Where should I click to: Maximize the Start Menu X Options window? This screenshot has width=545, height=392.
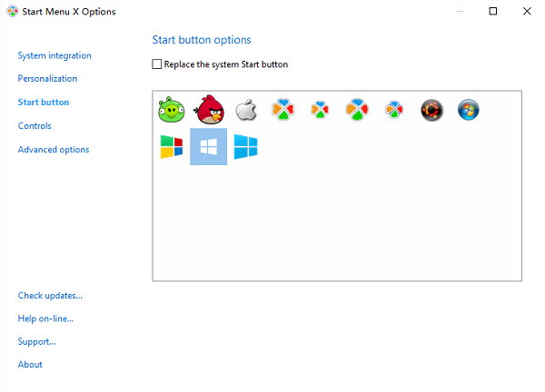pos(493,12)
